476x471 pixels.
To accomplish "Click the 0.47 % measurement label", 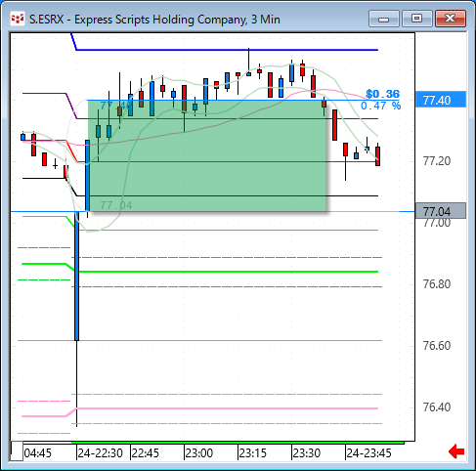I will pyautogui.click(x=380, y=106).
